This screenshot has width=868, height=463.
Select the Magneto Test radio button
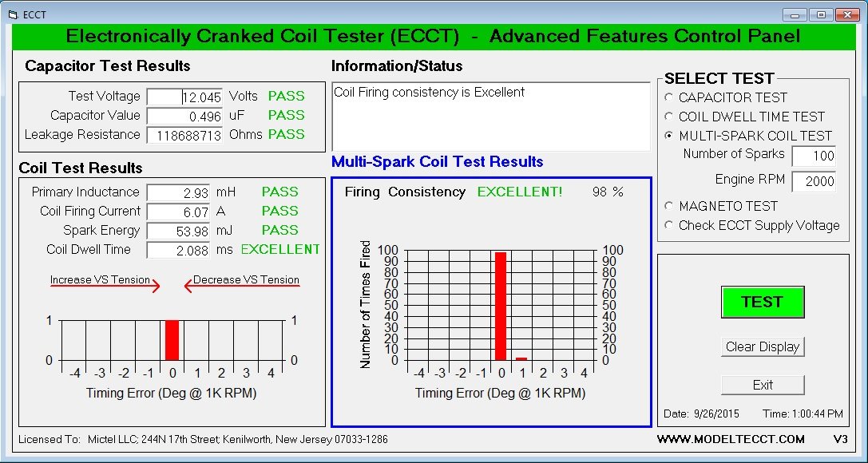[669, 206]
